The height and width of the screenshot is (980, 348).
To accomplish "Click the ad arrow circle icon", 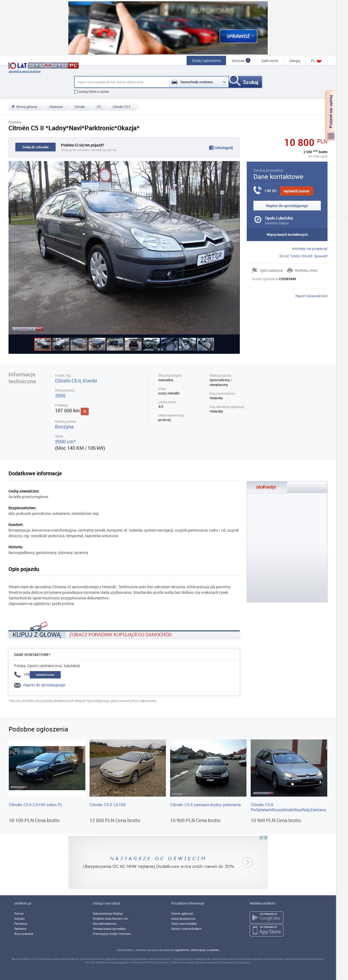I will [x=247, y=862].
